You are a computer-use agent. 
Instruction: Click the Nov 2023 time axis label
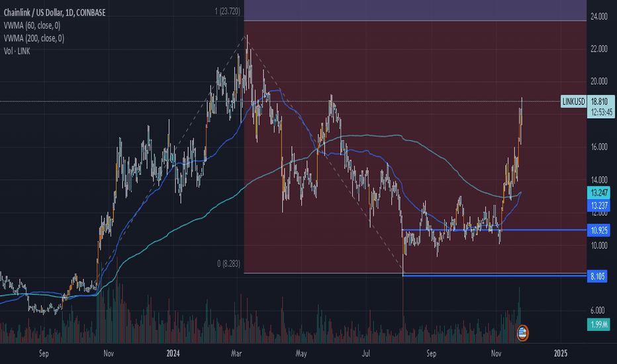tap(109, 353)
